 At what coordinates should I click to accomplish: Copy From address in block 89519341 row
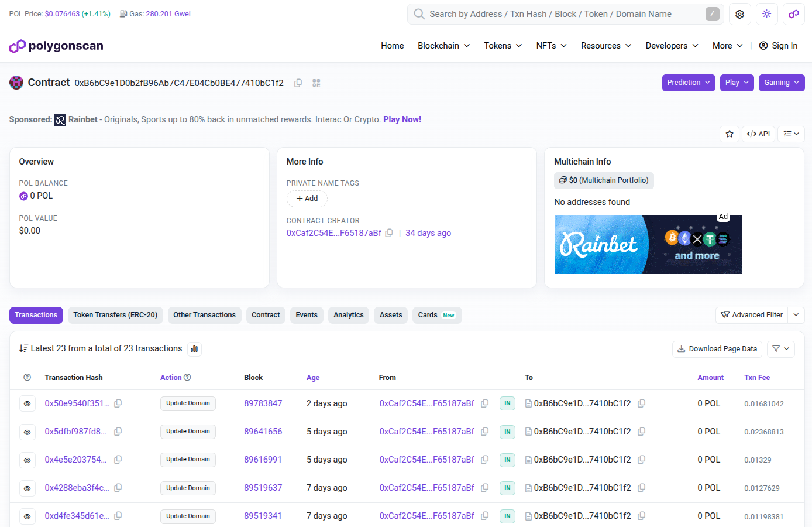click(x=485, y=516)
